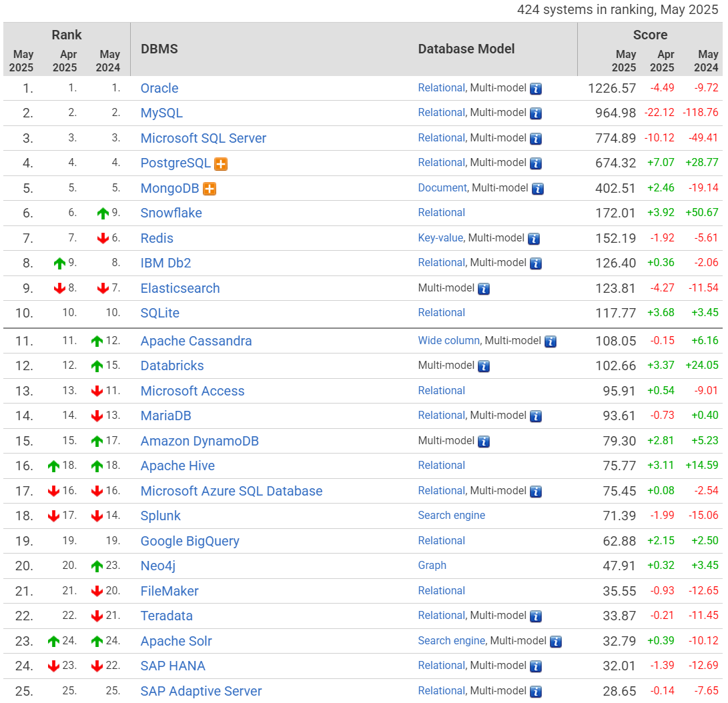
Task: Open the MySQL link
Action: coord(161,113)
